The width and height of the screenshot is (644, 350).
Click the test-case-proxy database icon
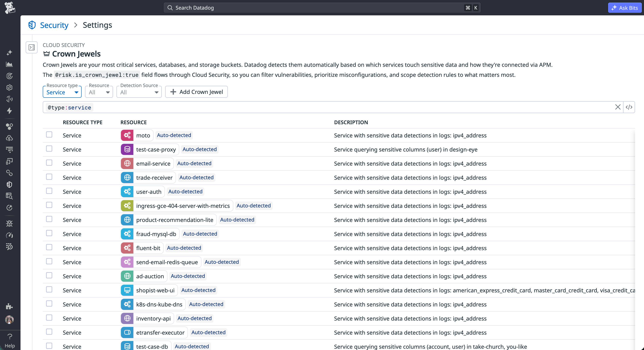127,149
